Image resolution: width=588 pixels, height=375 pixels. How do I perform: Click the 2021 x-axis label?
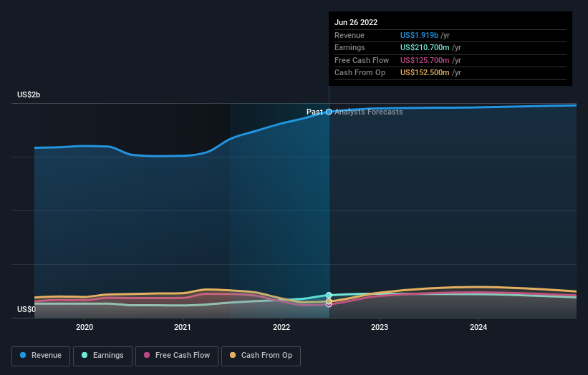[x=183, y=327]
